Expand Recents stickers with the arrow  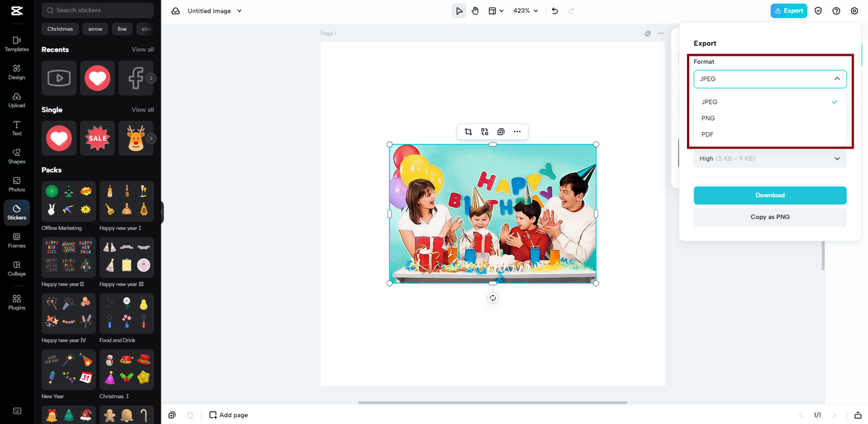point(151,78)
